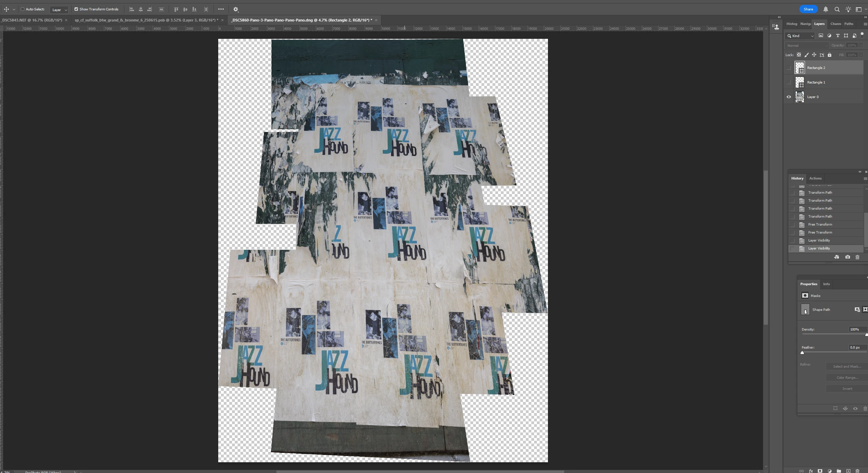Enable the Auto-Select checkbox

click(23, 9)
